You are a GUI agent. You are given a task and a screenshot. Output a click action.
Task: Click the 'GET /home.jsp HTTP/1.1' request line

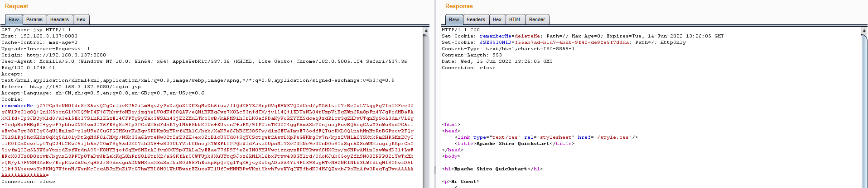[x=36, y=30]
